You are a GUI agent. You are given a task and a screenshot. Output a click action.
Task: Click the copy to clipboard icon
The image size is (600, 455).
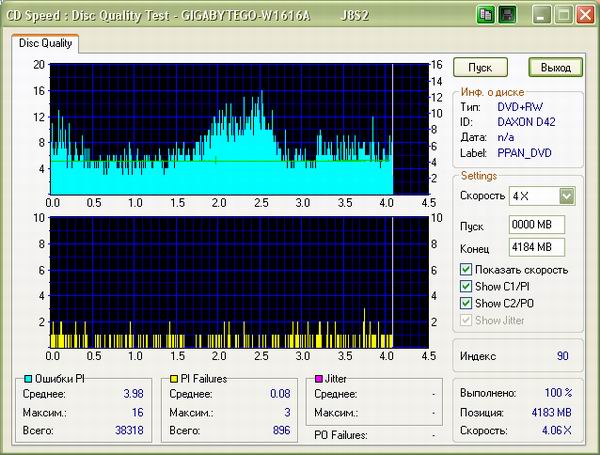tap(486, 15)
